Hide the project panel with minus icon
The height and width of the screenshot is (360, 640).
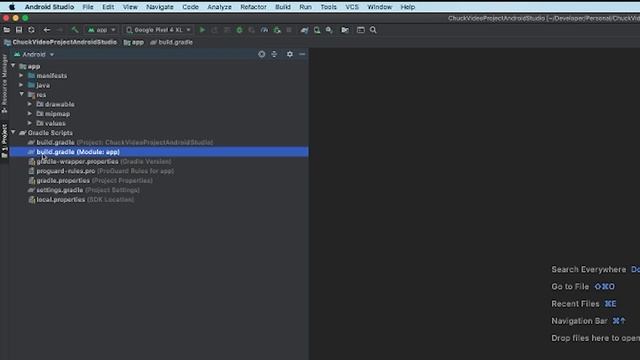point(302,54)
